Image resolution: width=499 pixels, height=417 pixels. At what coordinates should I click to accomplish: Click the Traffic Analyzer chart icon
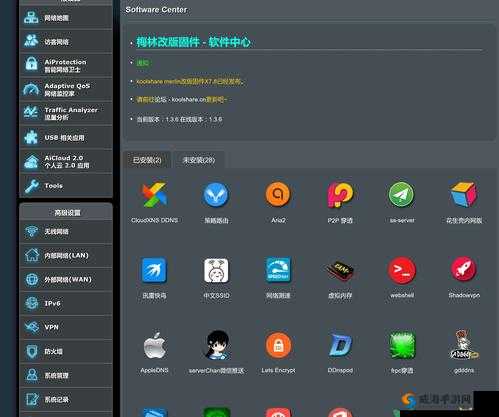pos(31,113)
